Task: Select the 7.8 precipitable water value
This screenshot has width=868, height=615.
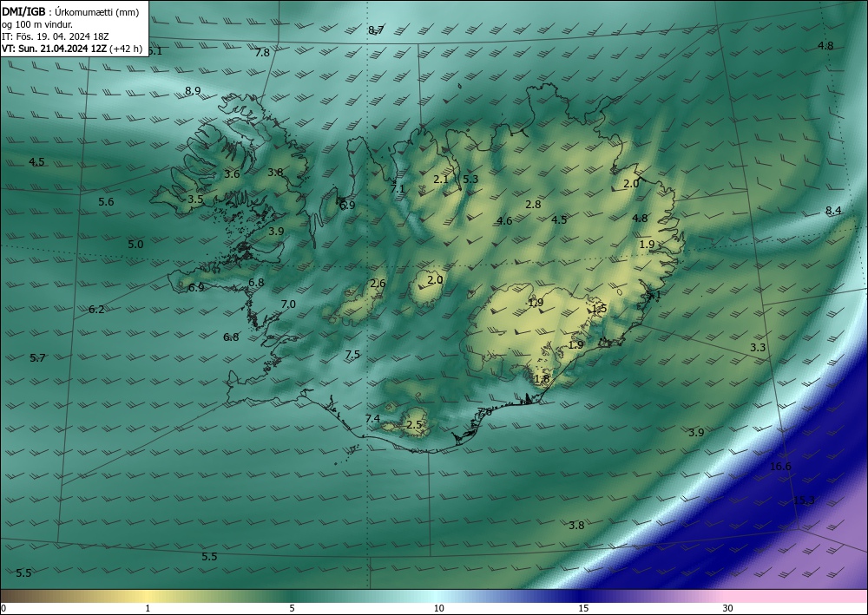Action: point(262,53)
